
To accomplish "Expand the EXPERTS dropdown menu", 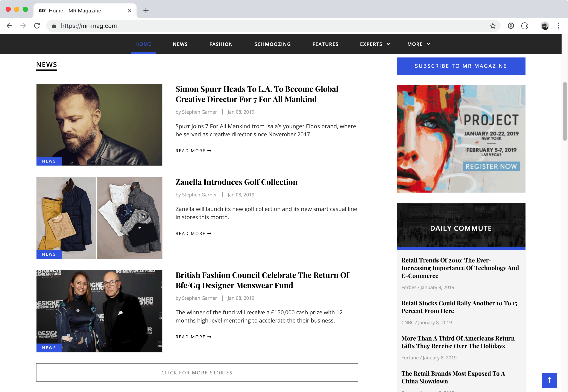I will pyautogui.click(x=375, y=44).
